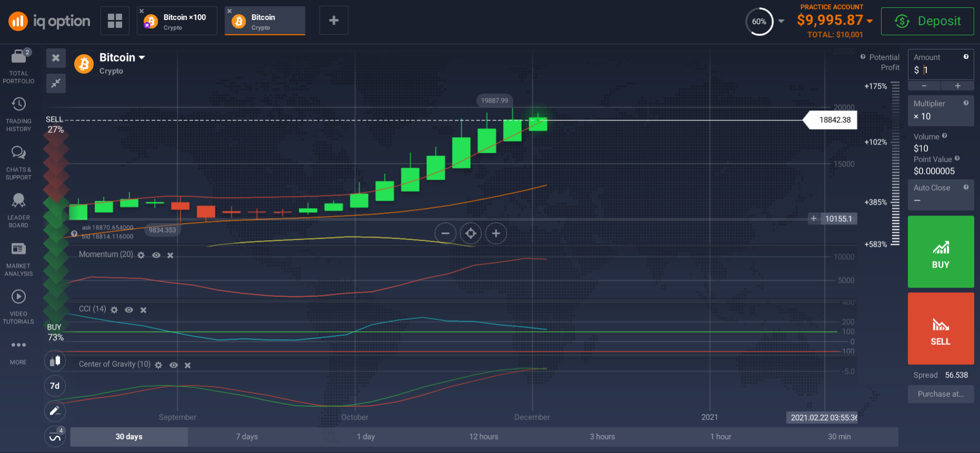The width and height of the screenshot is (980, 453).
Task: Decrease amount with minus stepper
Action: [924, 86]
